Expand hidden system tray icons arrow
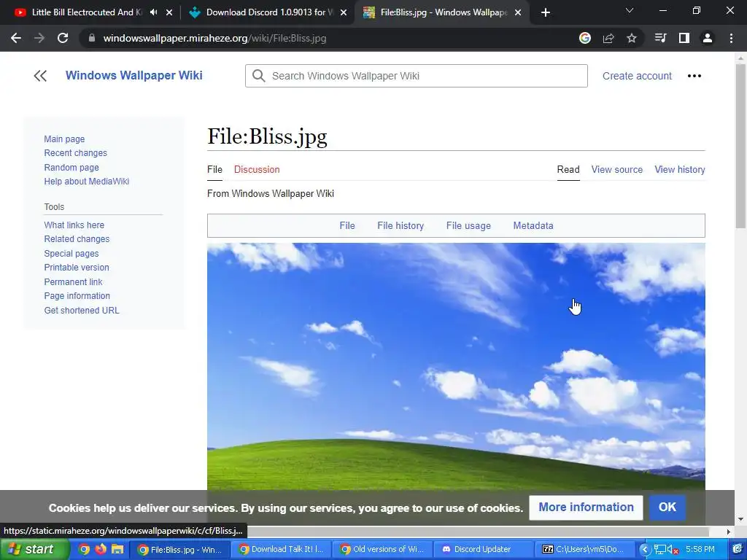Image resolution: width=747 pixels, height=560 pixels. pyautogui.click(x=644, y=550)
